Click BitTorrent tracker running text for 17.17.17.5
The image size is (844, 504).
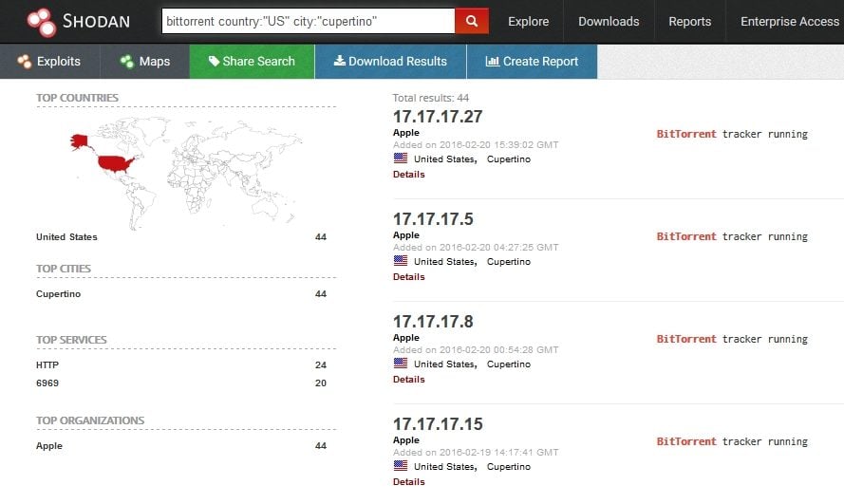(x=732, y=236)
